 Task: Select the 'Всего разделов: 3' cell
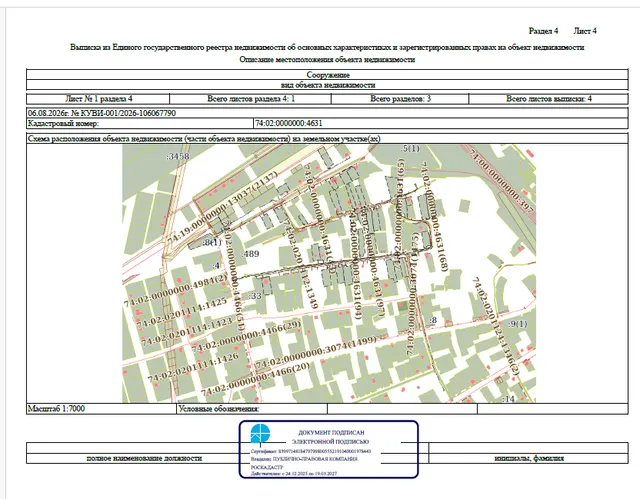pos(400,99)
